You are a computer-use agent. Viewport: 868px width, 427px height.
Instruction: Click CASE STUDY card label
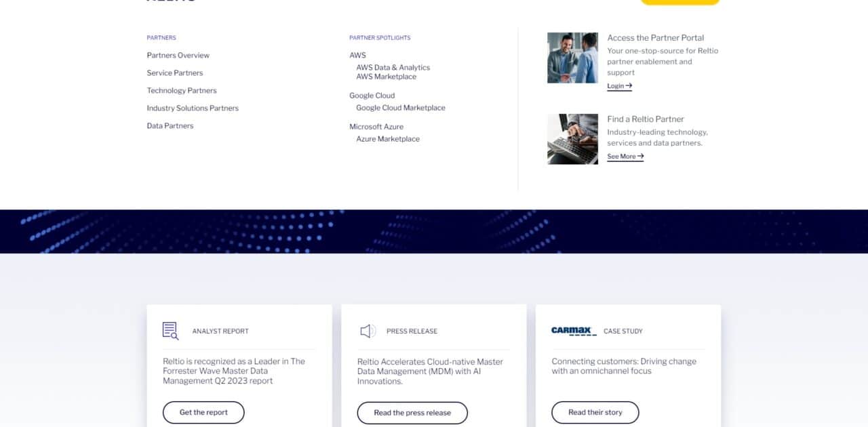[x=623, y=331]
